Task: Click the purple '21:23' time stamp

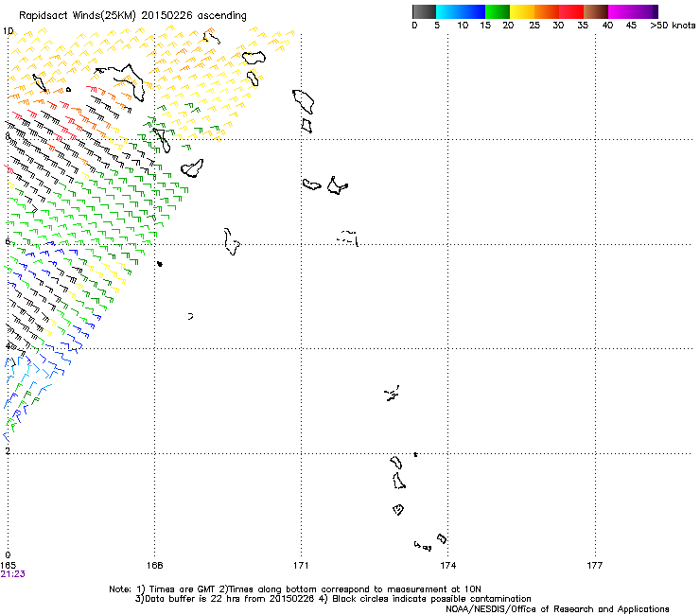Action: (x=12, y=574)
